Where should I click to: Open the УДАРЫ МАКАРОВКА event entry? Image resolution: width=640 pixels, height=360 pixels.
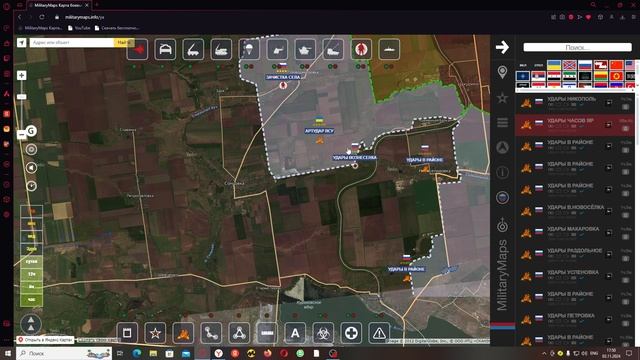575,233
